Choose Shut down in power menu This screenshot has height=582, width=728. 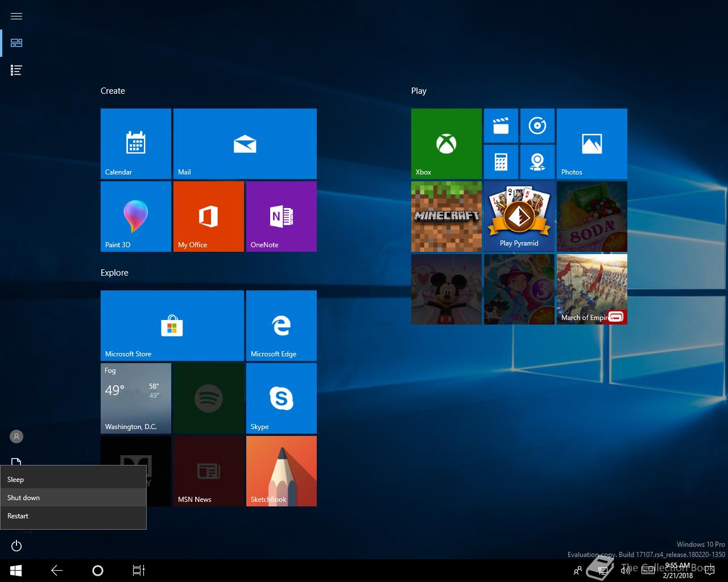(x=73, y=498)
